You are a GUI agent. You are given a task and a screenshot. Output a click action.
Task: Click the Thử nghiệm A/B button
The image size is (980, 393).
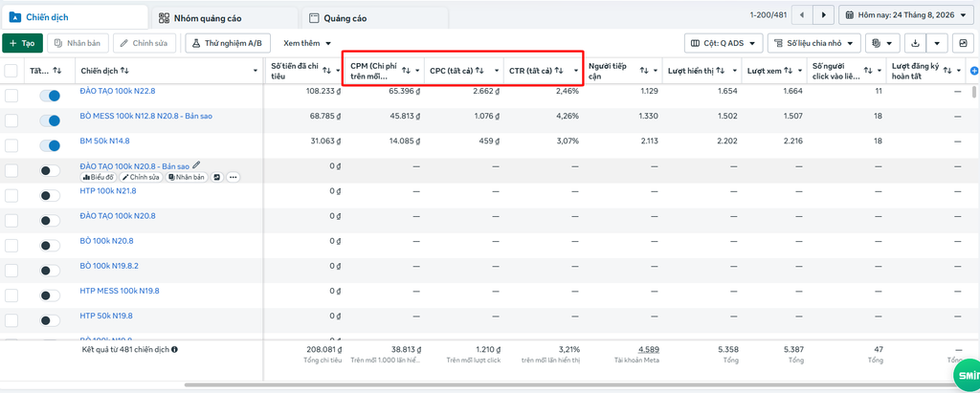pyautogui.click(x=228, y=43)
